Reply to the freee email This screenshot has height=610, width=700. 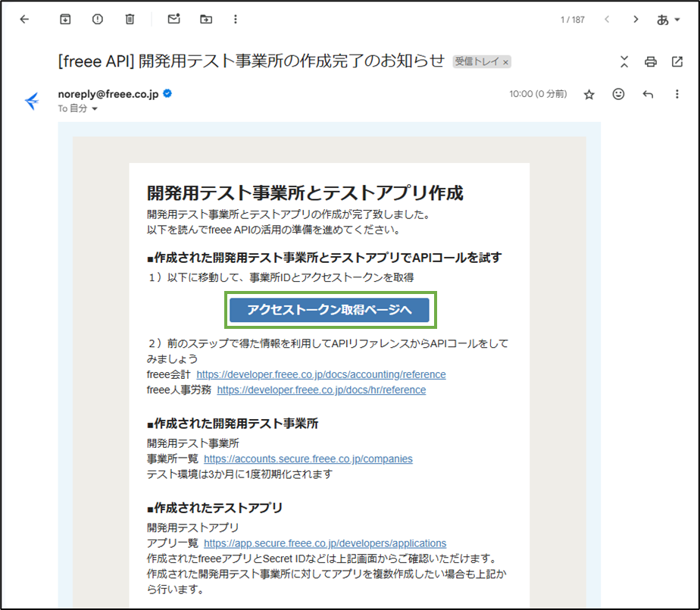(648, 94)
